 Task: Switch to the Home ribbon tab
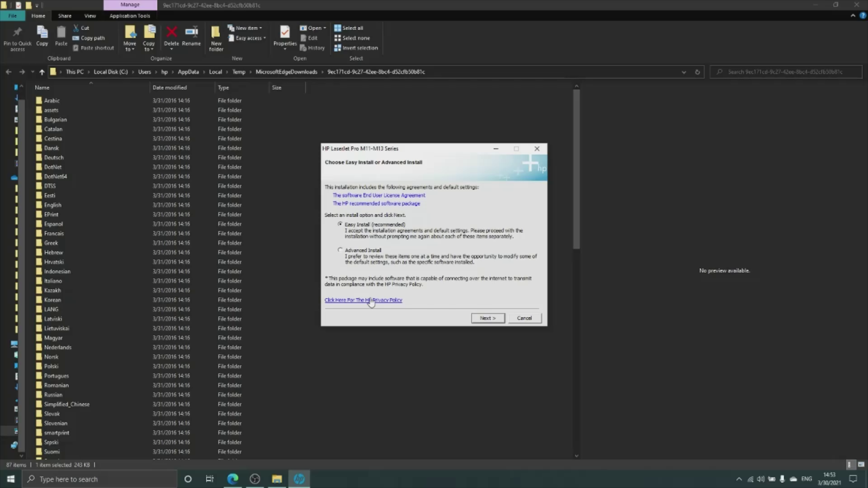click(x=38, y=16)
